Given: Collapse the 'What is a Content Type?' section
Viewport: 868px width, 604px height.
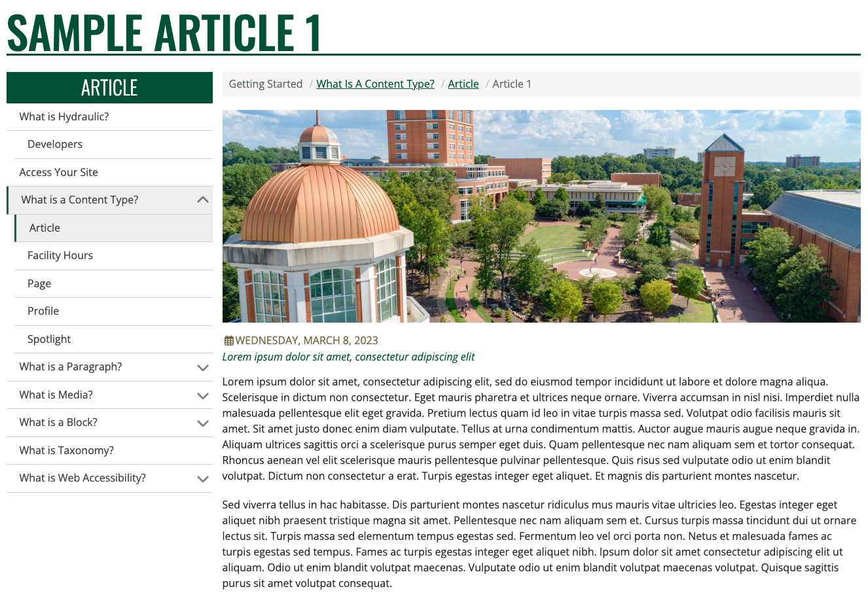Looking at the screenshot, I should pyautogui.click(x=203, y=200).
